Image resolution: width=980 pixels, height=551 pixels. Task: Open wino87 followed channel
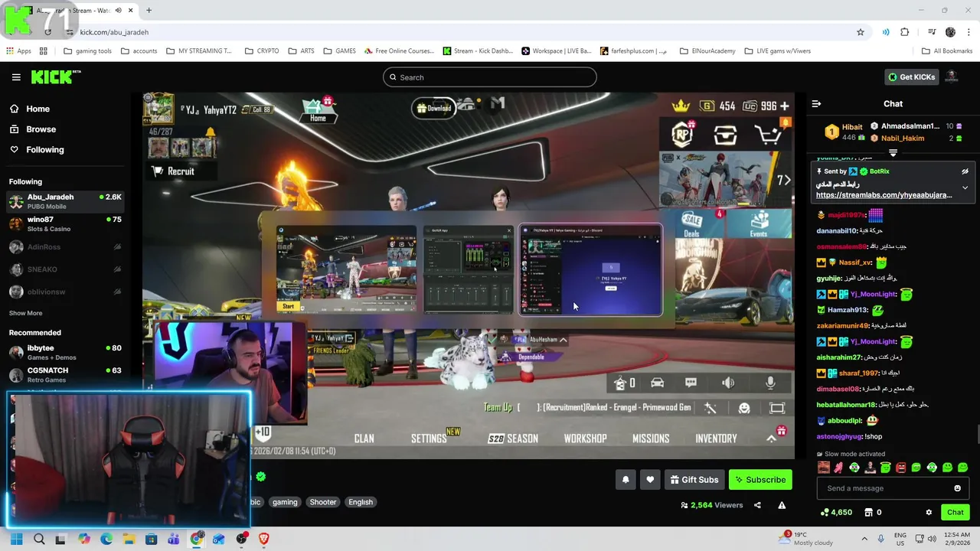pyautogui.click(x=65, y=224)
